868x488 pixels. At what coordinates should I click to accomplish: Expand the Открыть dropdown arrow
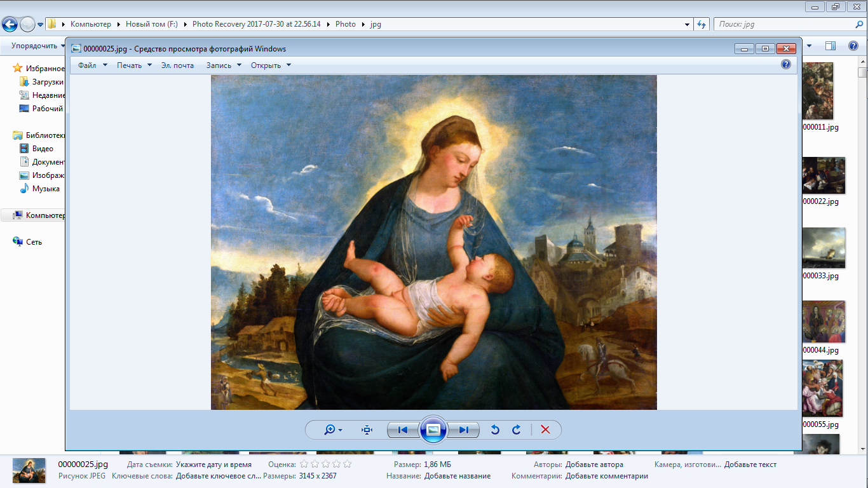click(x=288, y=65)
